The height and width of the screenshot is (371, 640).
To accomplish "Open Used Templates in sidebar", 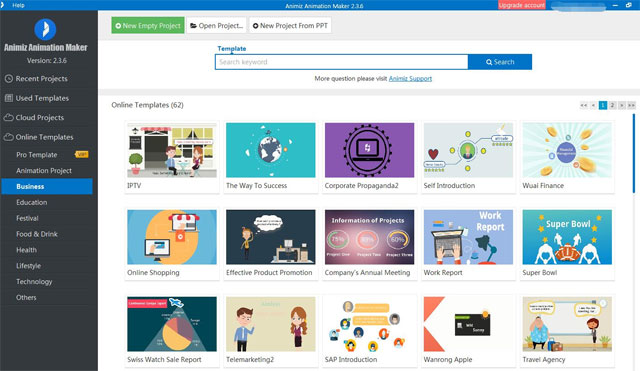I will tap(36, 98).
